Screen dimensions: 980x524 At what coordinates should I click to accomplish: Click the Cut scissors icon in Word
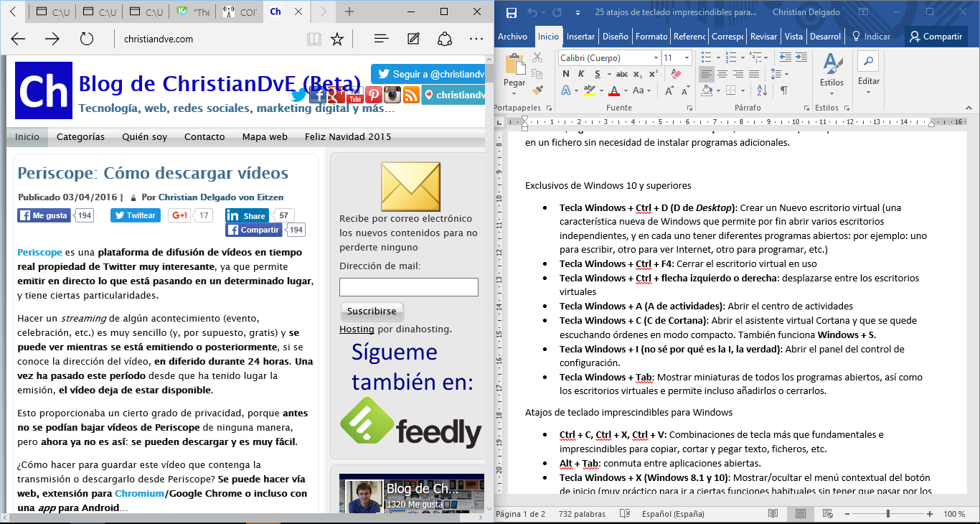coord(537,57)
